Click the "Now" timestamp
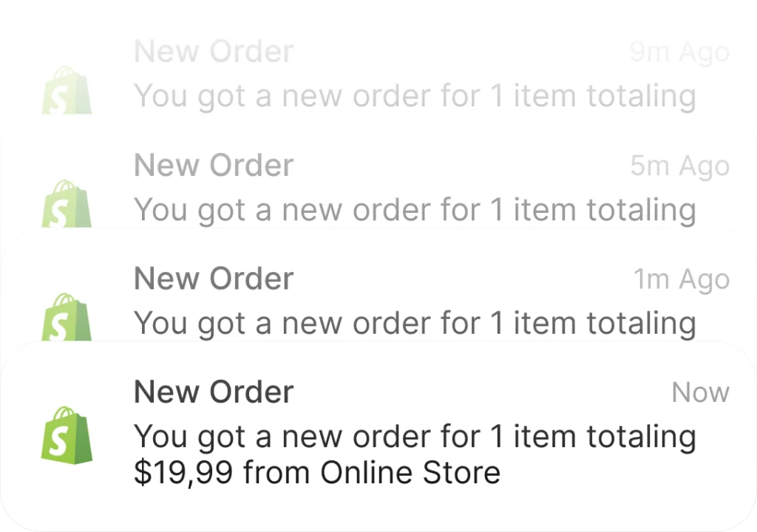The image size is (757, 532). coord(701,392)
